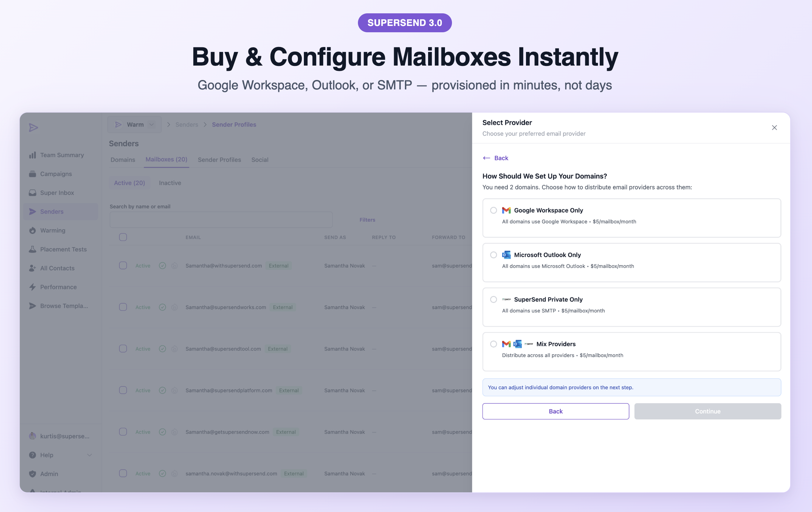Check the box for Samantha@withsupersend.com row
Viewport: 812px width, 512px height.
point(123,265)
